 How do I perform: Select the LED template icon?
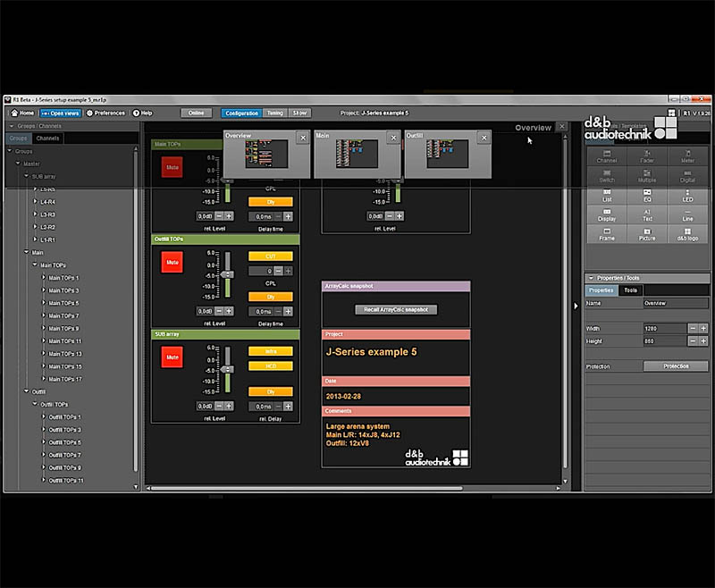pyautogui.click(x=687, y=196)
